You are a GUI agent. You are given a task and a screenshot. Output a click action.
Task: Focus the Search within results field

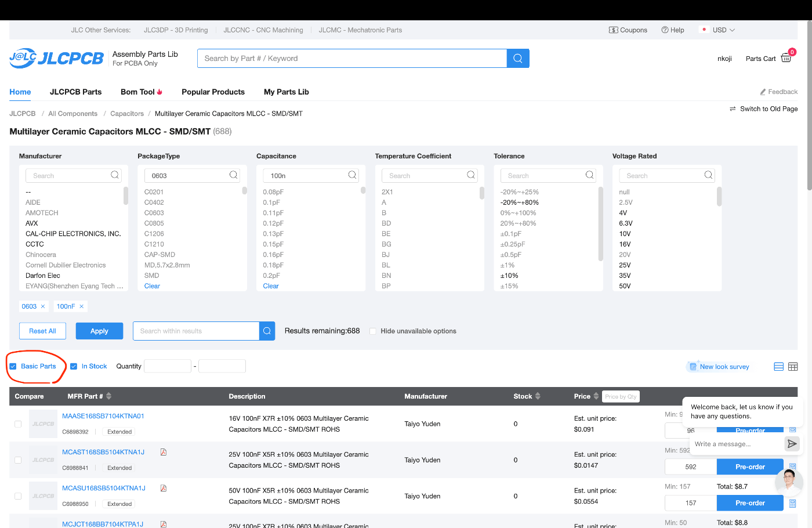tap(196, 331)
